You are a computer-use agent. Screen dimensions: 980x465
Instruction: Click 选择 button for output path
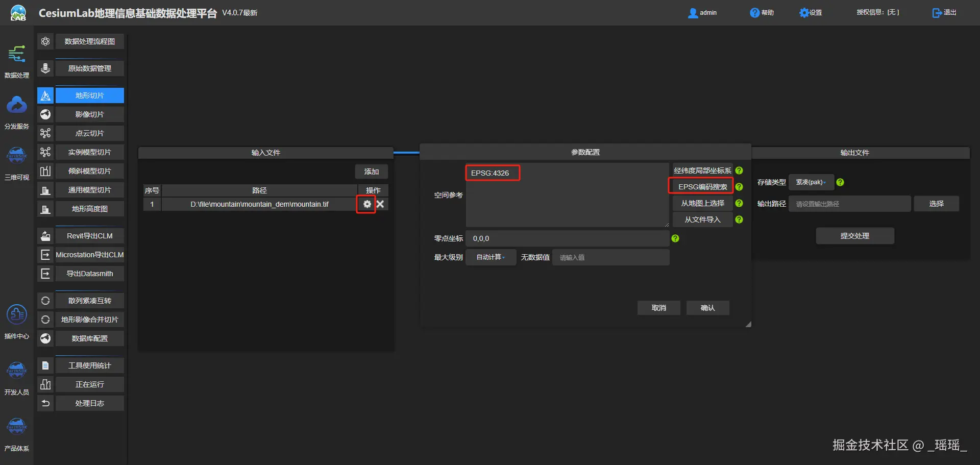(937, 204)
